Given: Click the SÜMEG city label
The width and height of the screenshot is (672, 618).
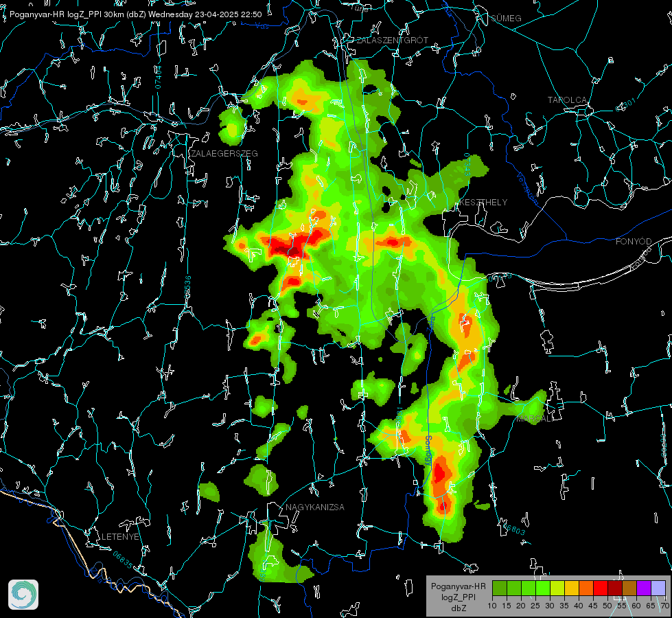Looking at the screenshot, I should [x=506, y=18].
